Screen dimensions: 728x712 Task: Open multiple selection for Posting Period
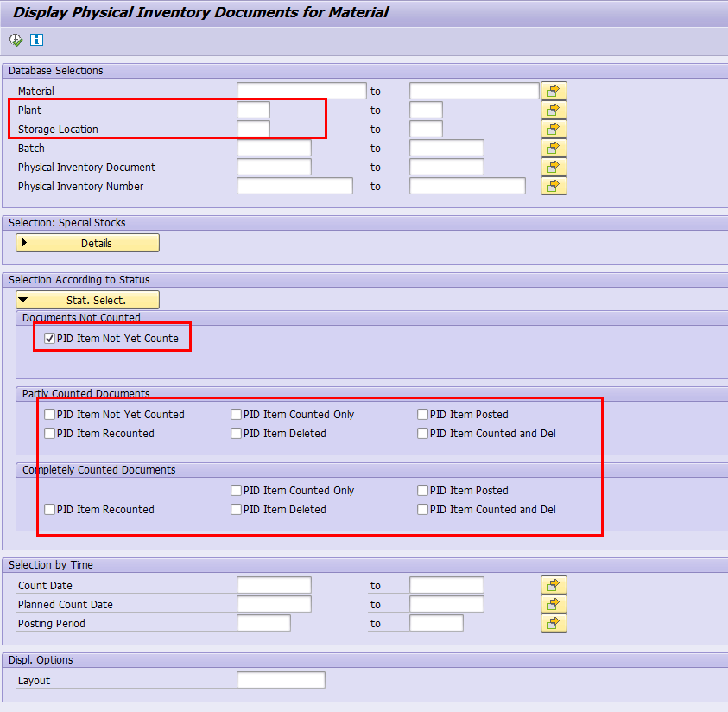click(553, 623)
